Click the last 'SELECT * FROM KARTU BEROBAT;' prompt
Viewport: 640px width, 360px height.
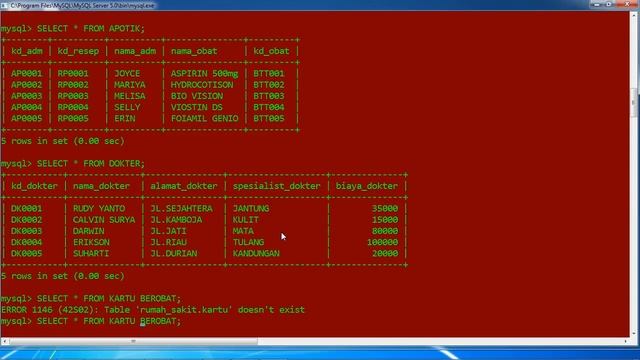[x=91, y=321]
